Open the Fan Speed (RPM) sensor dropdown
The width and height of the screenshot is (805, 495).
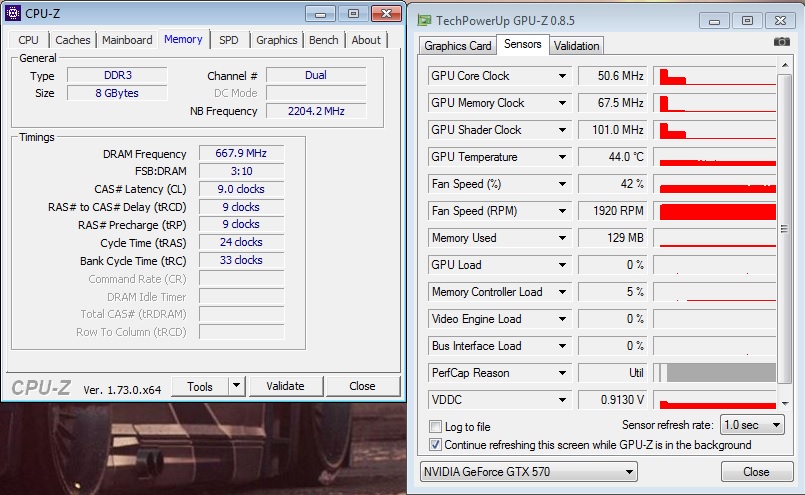tap(563, 211)
